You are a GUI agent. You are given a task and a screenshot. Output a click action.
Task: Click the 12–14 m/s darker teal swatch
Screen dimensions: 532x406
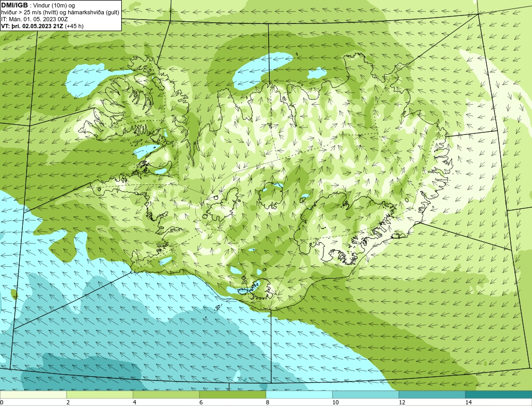coord(432,394)
